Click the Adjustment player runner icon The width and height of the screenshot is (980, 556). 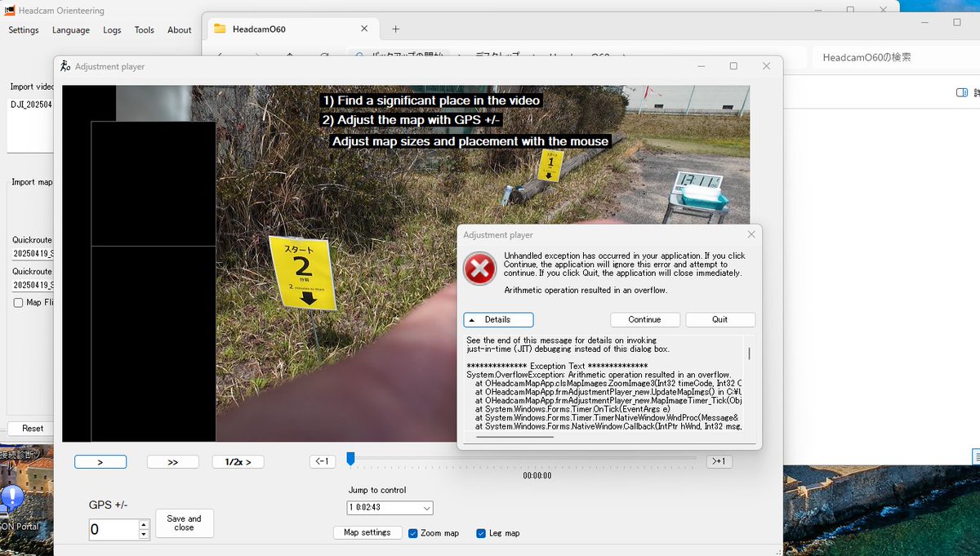tap(65, 66)
